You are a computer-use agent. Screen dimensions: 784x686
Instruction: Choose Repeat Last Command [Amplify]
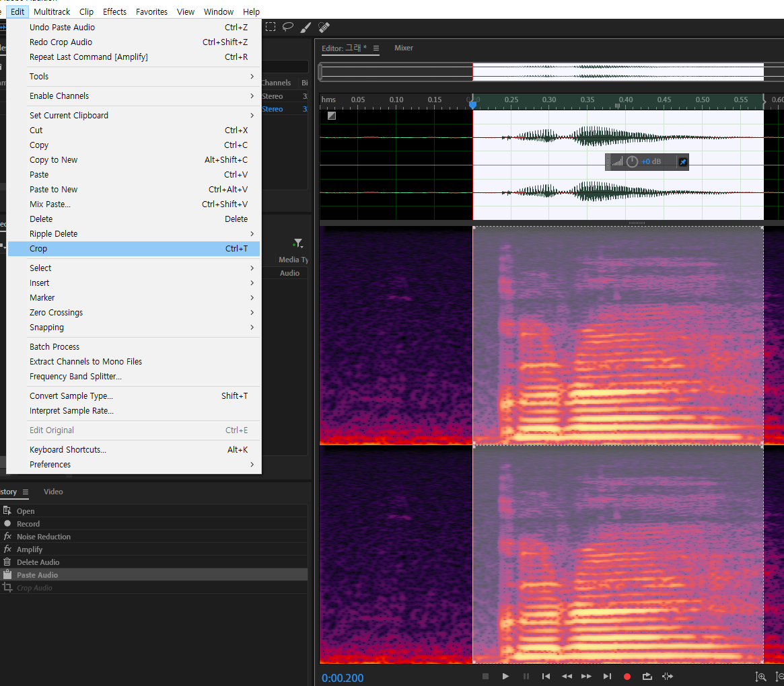tap(134, 57)
